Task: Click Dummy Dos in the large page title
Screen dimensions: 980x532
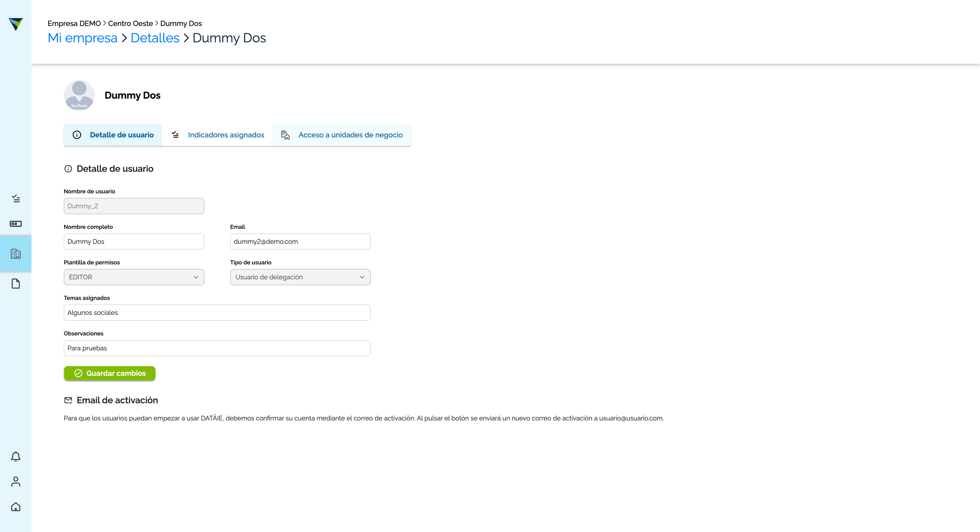Action: 229,38
